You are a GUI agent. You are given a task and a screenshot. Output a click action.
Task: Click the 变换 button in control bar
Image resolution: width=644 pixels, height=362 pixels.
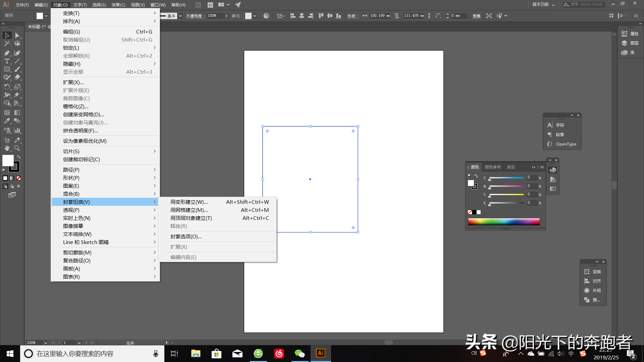(477, 16)
